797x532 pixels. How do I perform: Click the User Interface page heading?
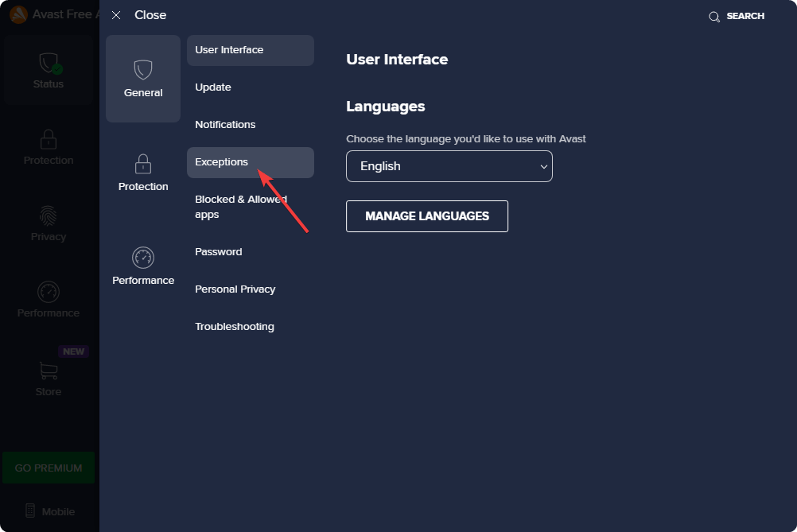click(x=397, y=60)
